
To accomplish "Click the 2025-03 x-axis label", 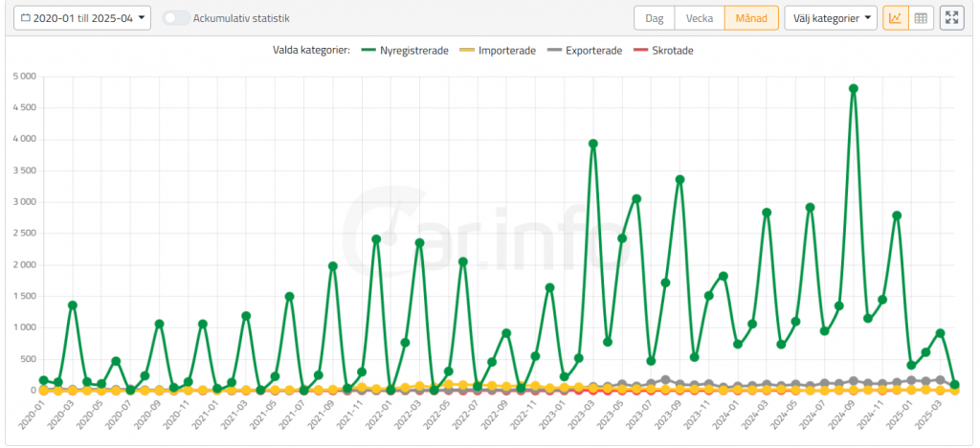I will [928, 417].
